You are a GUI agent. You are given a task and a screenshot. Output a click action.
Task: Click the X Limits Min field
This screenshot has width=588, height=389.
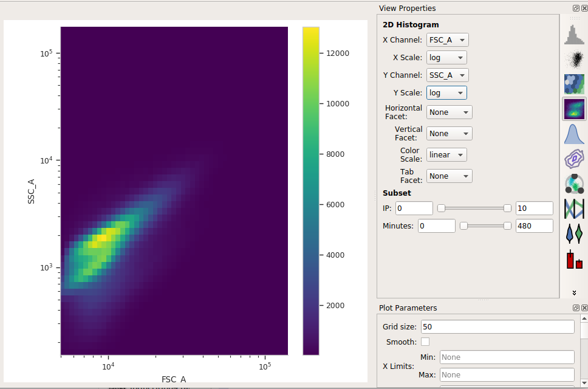click(507, 357)
